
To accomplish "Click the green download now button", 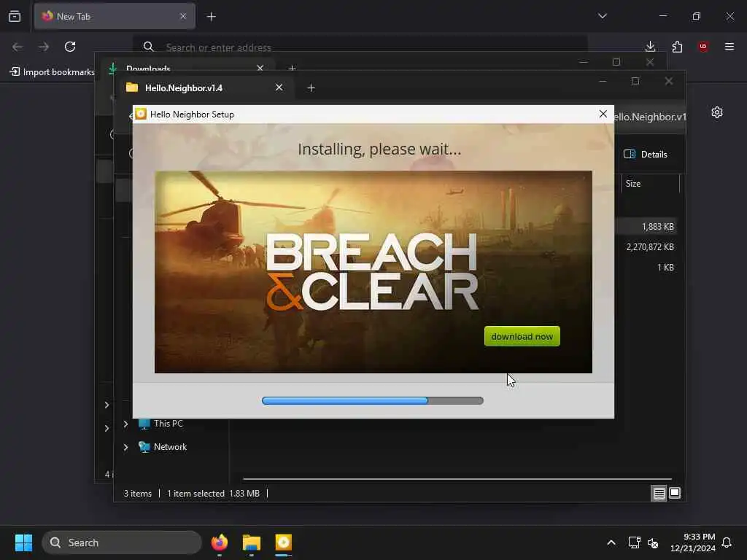I will [522, 336].
